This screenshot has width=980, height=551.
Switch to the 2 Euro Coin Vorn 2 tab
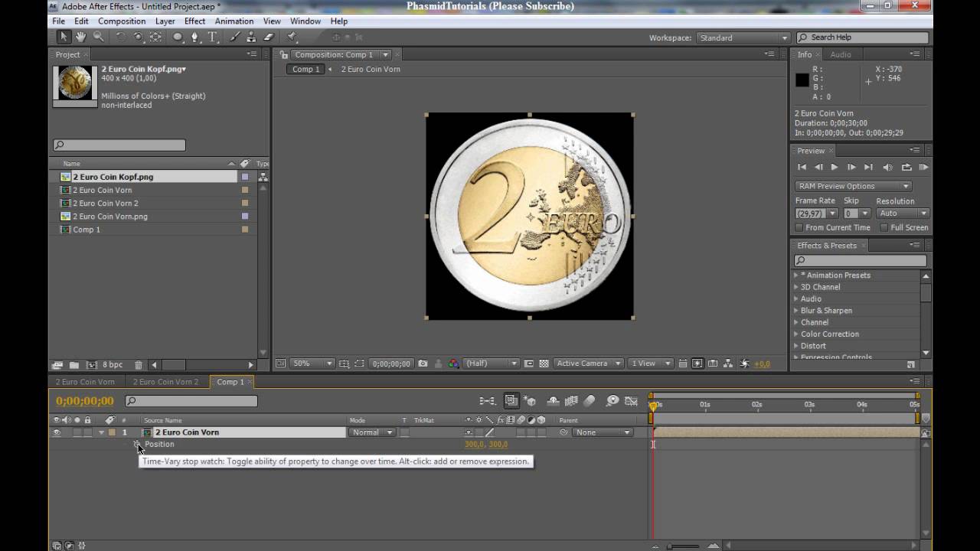pos(165,382)
